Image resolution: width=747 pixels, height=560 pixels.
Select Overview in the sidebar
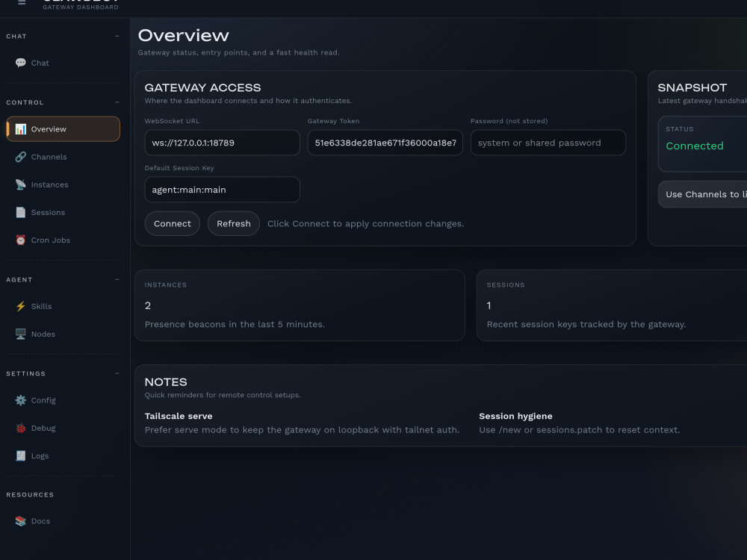[x=63, y=129]
